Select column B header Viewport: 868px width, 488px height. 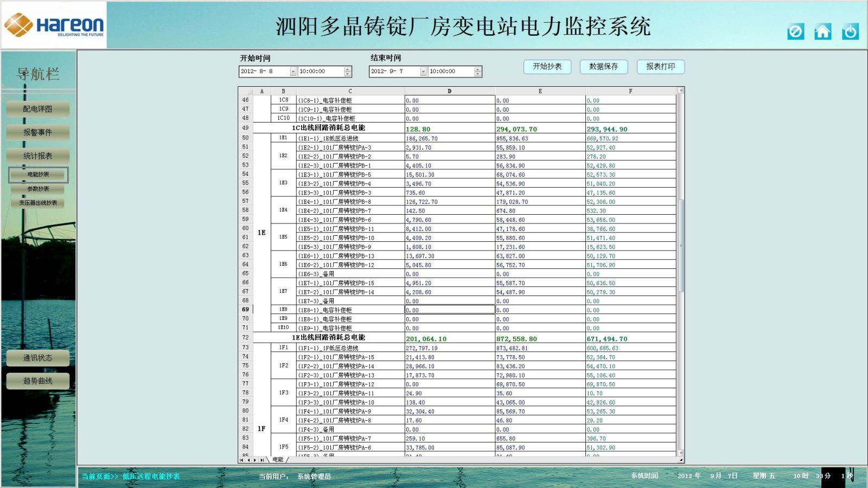283,91
